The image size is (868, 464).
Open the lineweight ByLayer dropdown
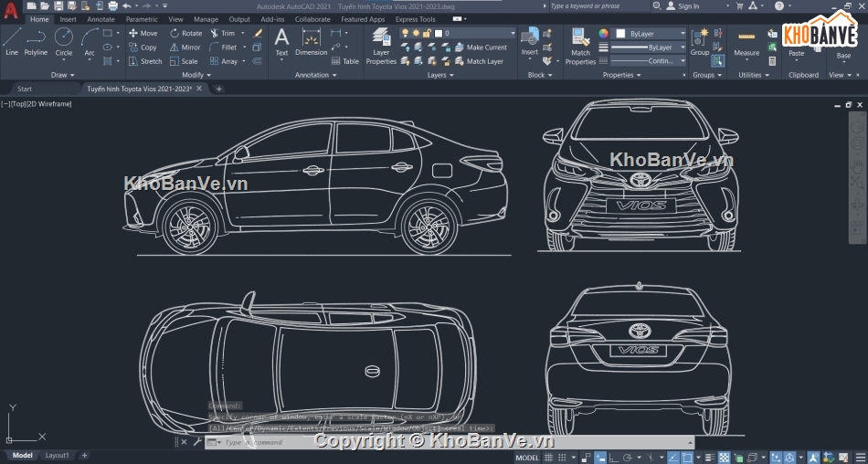(648, 47)
